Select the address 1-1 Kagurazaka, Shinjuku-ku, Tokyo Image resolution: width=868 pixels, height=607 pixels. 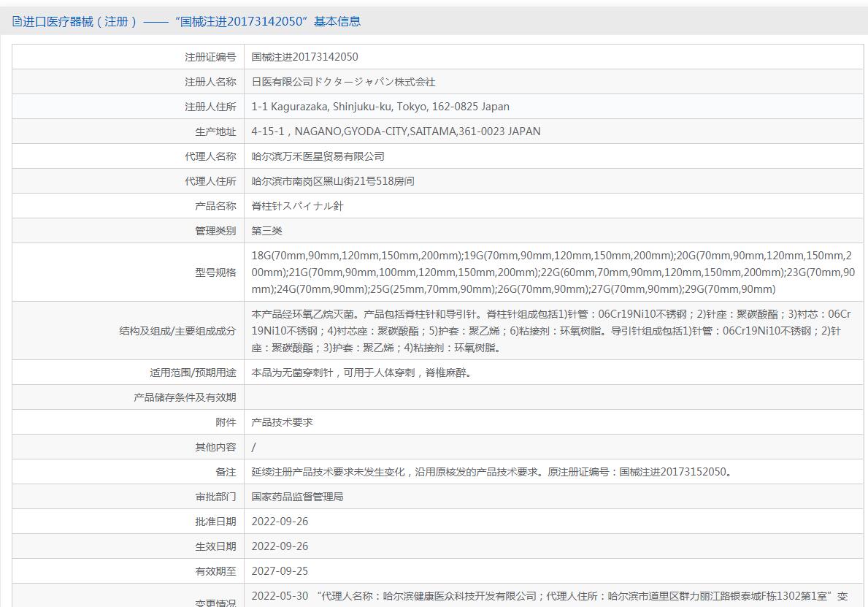380,107
